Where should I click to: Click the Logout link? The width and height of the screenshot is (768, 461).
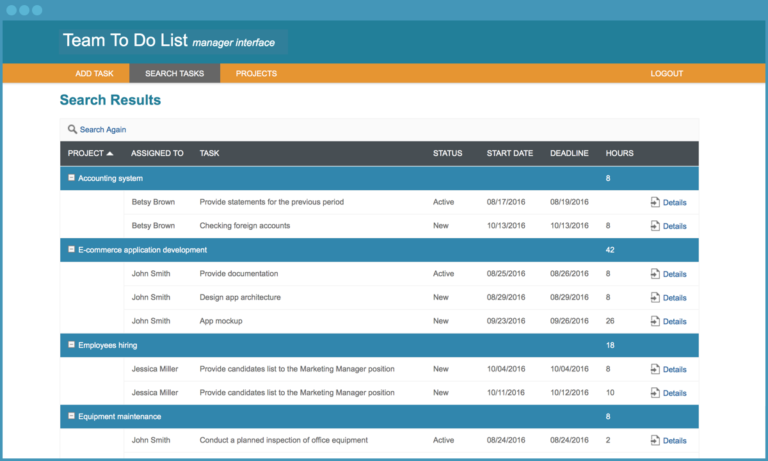666,73
